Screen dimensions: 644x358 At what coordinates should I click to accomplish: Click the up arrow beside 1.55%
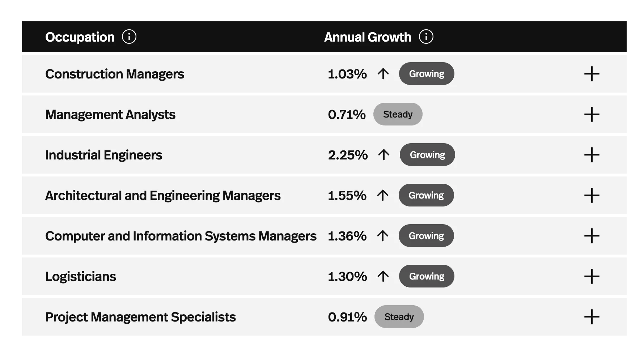382,195
